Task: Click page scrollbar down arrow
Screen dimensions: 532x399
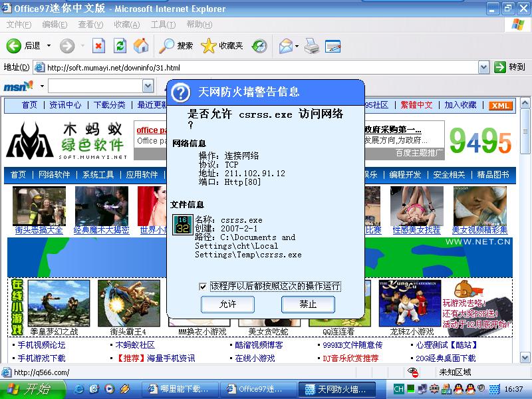Action: 525,357
